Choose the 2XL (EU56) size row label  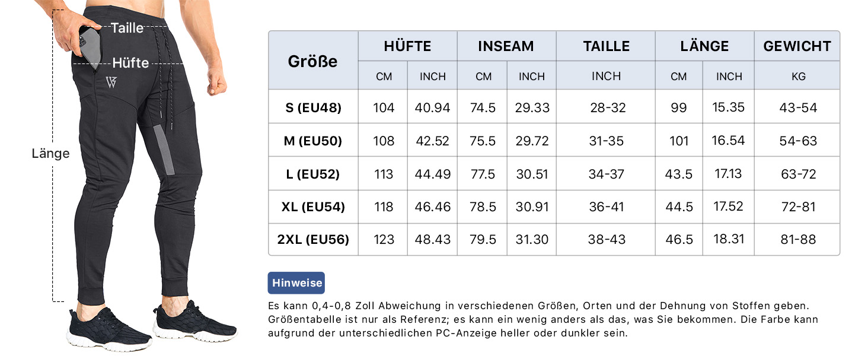click(x=312, y=240)
